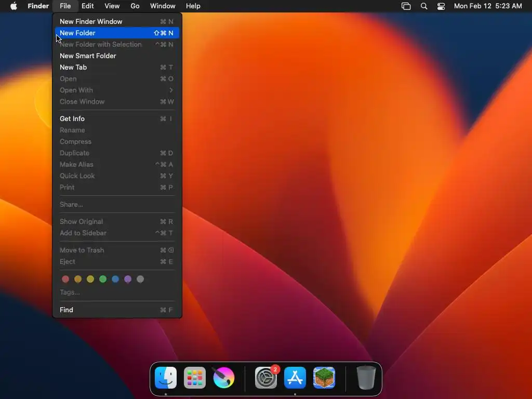Image resolution: width=532 pixels, height=399 pixels.
Task: Click the dimmed Compress item
Action: pyautogui.click(x=117, y=142)
